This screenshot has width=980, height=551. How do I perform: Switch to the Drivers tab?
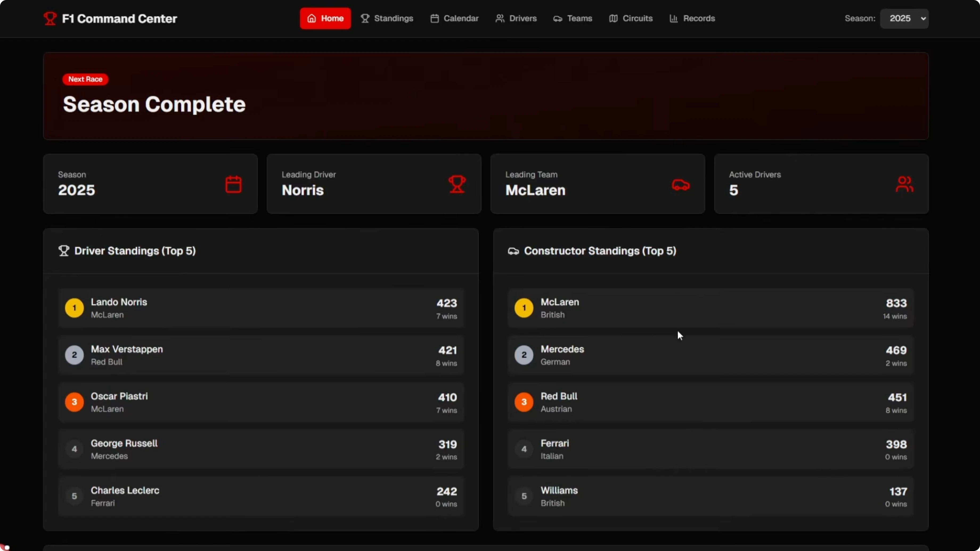pyautogui.click(x=516, y=19)
